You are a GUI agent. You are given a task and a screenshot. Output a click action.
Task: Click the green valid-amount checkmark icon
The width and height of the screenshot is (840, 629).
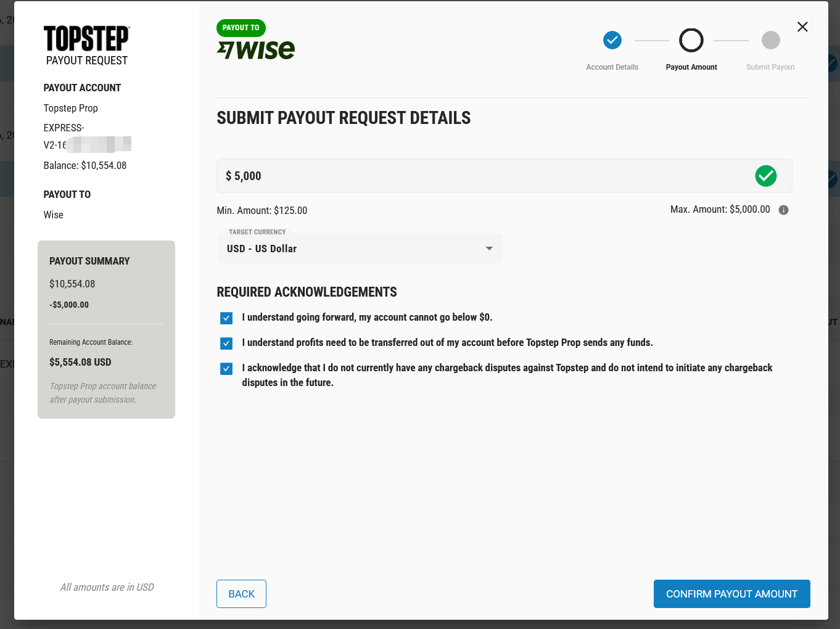[x=766, y=176]
